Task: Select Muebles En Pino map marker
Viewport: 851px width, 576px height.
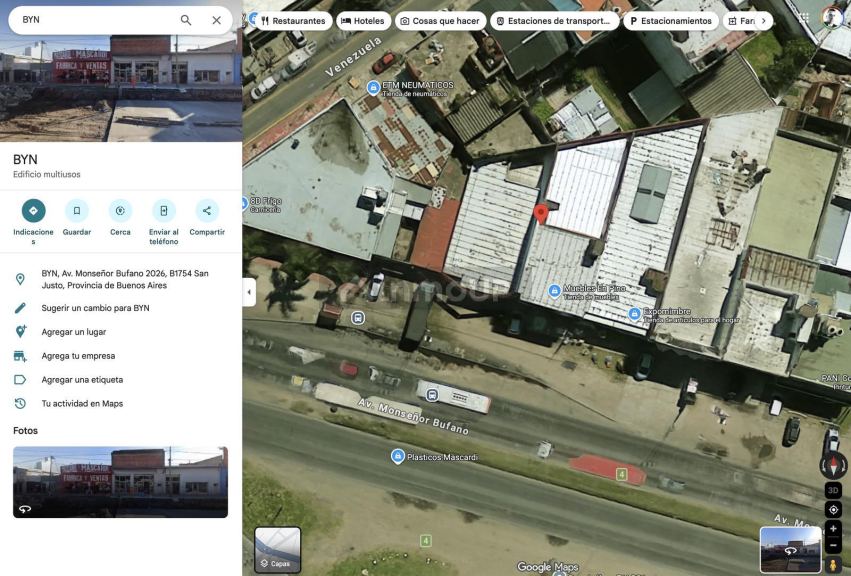Action: coord(554,291)
